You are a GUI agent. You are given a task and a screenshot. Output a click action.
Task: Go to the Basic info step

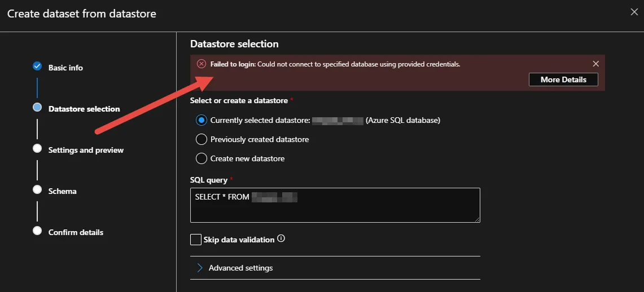(x=65, y=68)
